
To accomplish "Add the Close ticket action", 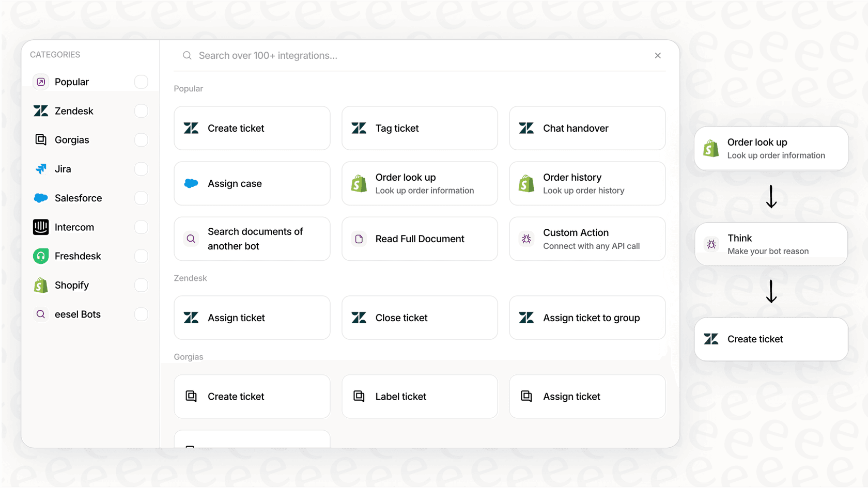I will 420,318.
